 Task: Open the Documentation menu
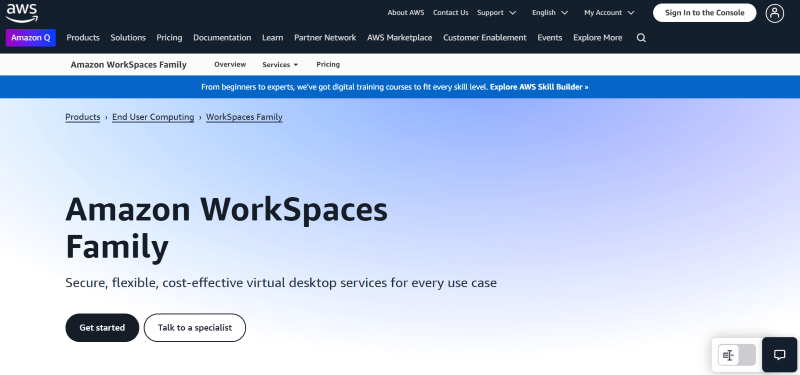pyautogui.click(x=222, y=38)
